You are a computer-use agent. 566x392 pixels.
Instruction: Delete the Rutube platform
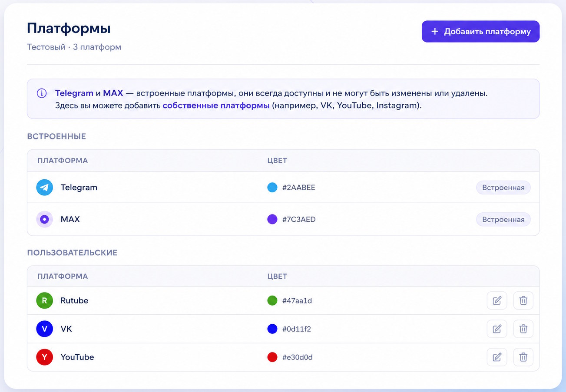[523, 300]
